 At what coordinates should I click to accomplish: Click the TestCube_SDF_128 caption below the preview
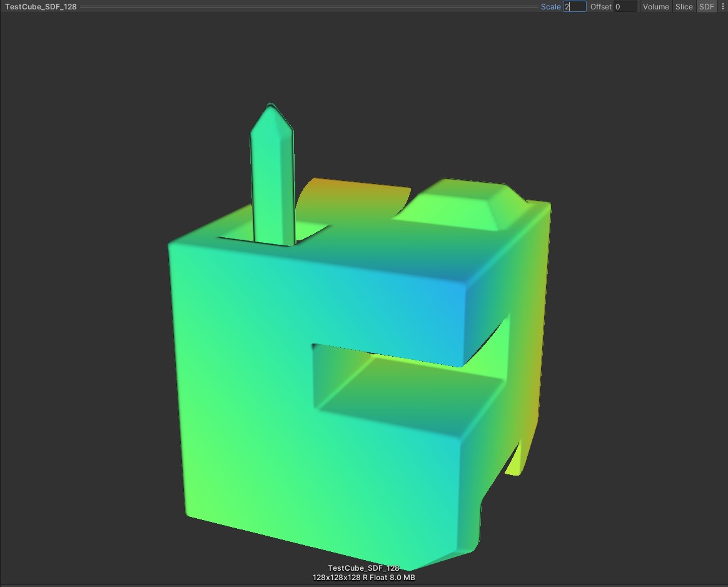click(x=364, y=568)
